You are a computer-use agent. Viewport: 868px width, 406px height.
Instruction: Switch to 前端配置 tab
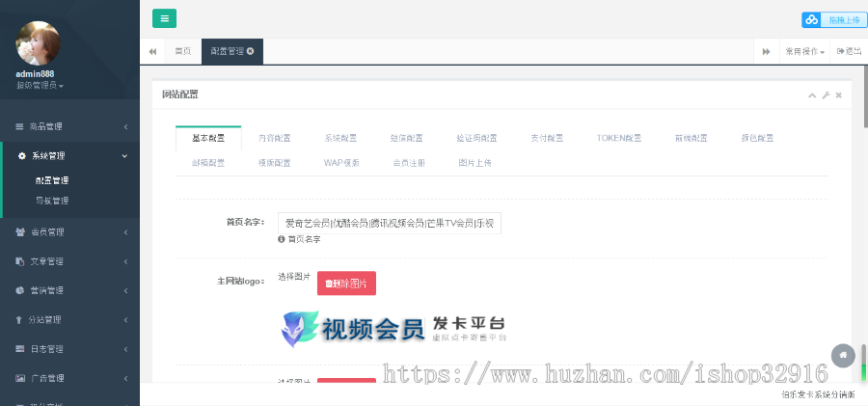691,139
